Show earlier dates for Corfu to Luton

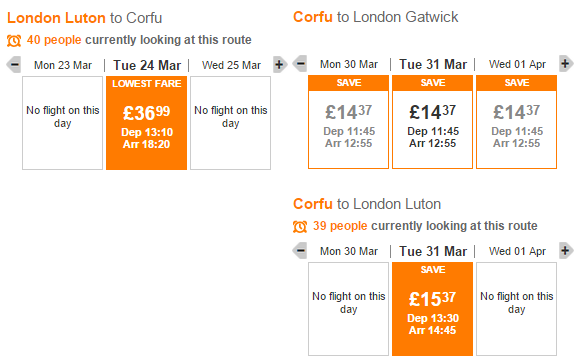click(300, 251)
